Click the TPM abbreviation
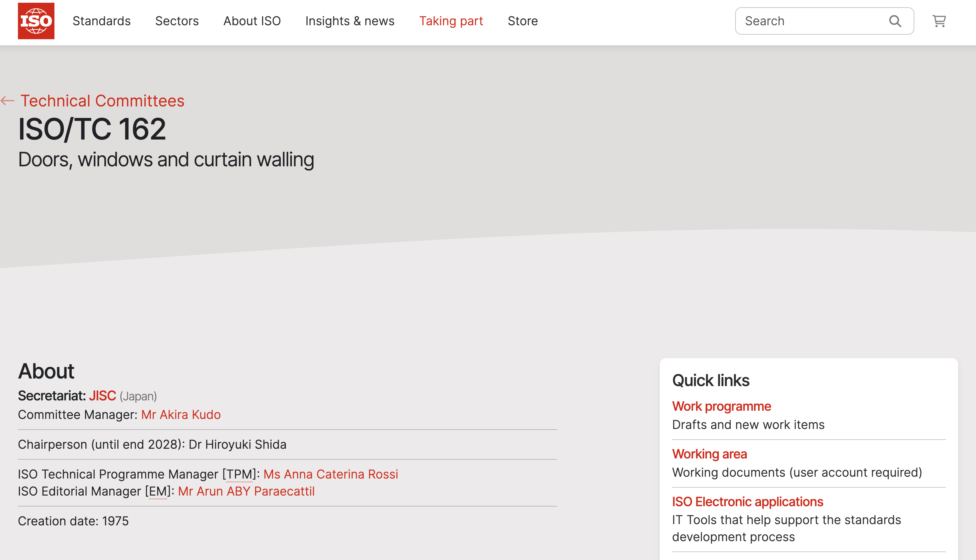 click(x=239, y=474)
